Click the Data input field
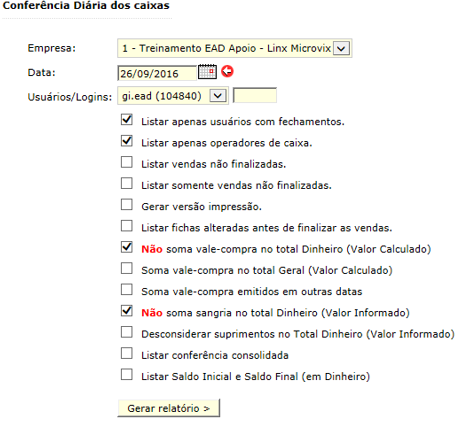462x430 pixels. [x=157, y=73]
